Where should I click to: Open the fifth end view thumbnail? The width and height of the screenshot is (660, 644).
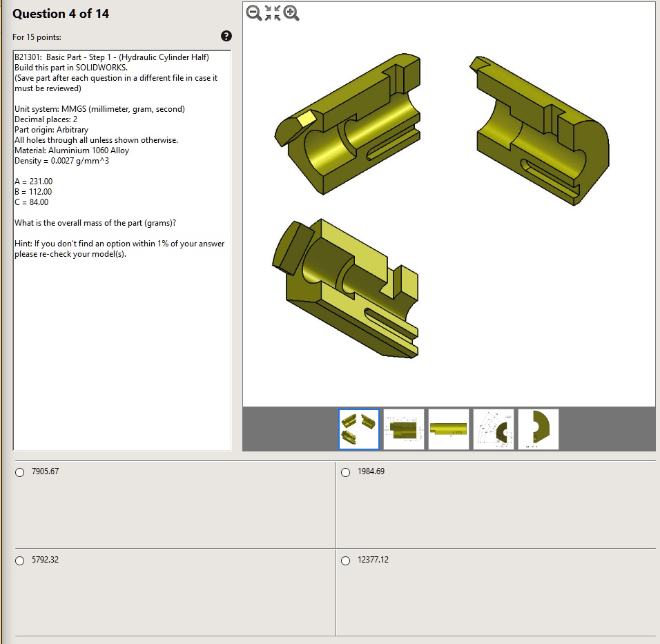(538, 429)
